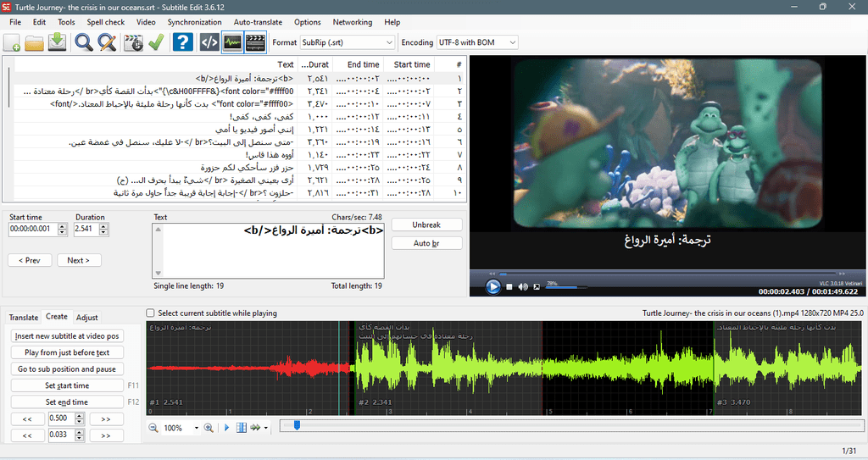The width and height of the screenshot is (868, 460).
Task: Click Insert new subtitle at video pos
Action: [67, 336]
